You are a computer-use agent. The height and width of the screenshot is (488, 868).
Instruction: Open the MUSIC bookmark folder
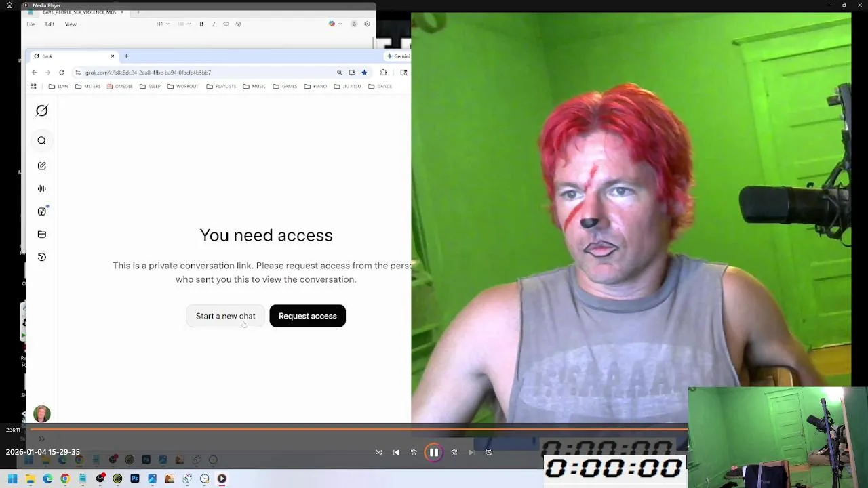[x=254, y=87]
